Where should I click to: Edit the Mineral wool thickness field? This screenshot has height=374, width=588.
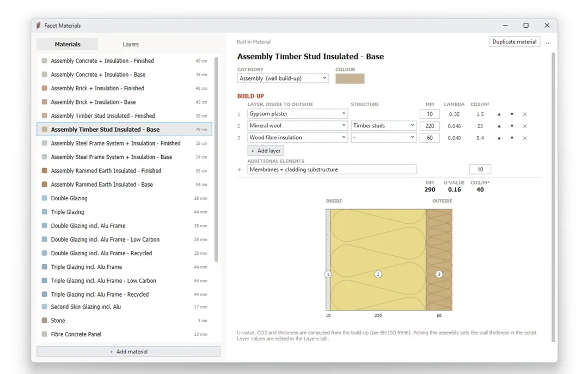pyautogui.click(x=430, y=126)
